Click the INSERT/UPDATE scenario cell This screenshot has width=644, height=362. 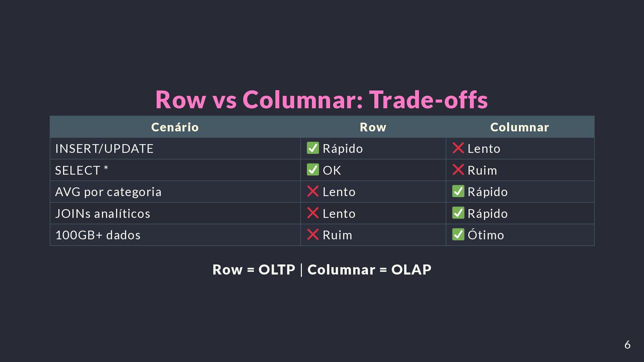coord(175,148)
